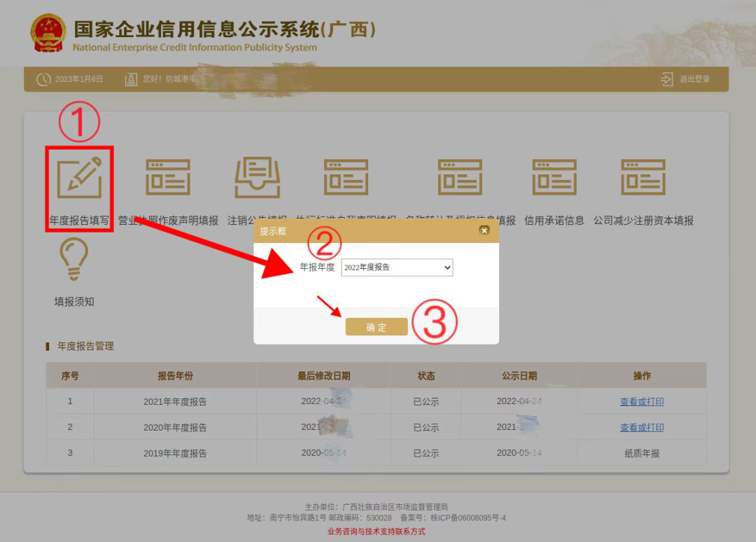The height and width of the screenshot is (542, 756).
Task: Click the 报告年份 column header
Action: [175, 376]
